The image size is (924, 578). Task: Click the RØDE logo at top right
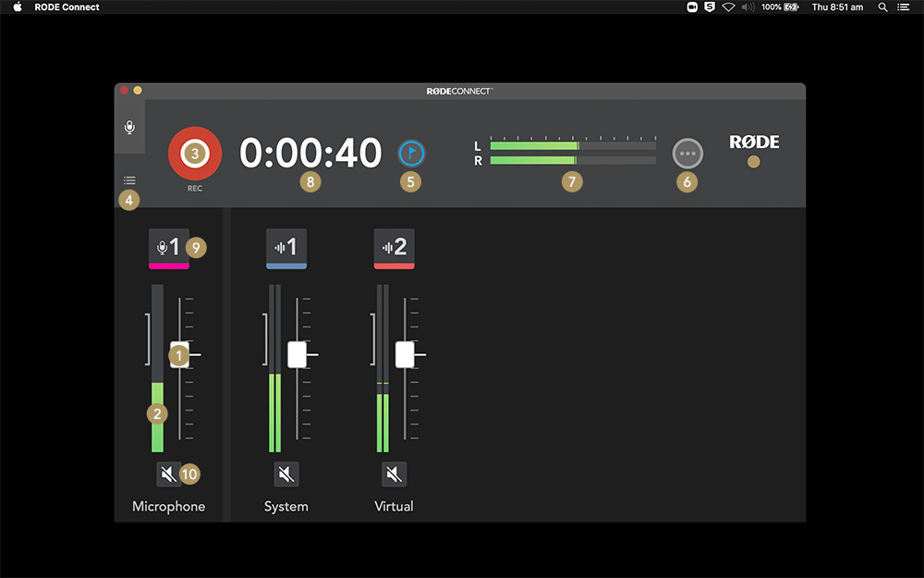click(754, 141)
